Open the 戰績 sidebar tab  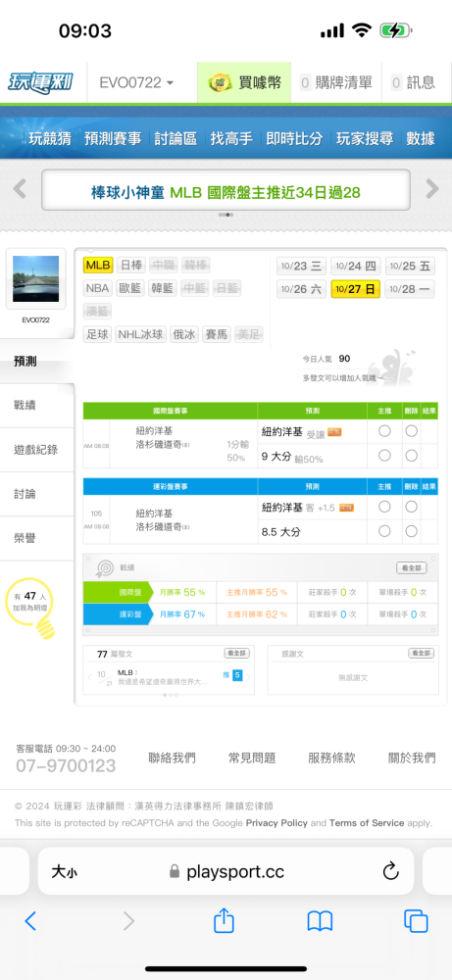pyautogui.click(x=37, y=406)
